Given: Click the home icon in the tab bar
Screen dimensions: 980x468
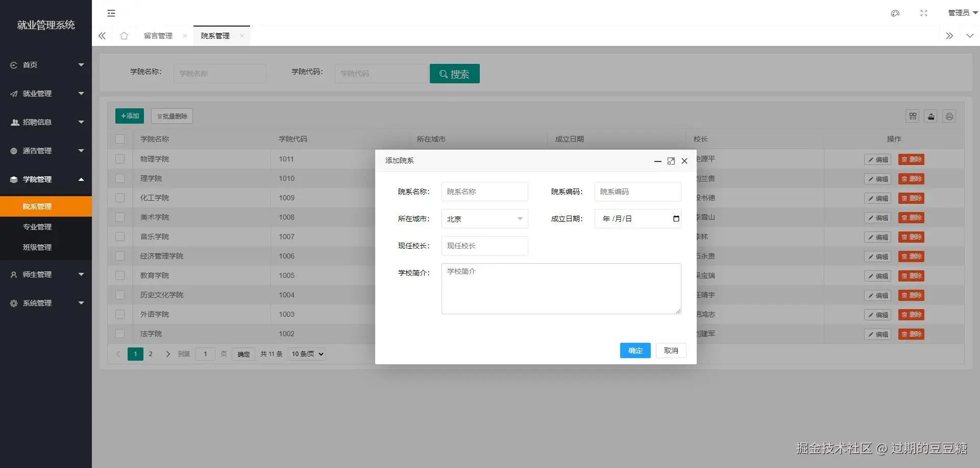Looking at the screenshot, I should click(x=124, y=36).
